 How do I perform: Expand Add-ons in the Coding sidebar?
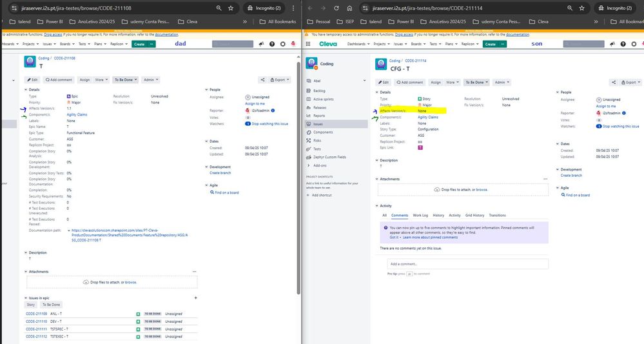coord(320,165)
